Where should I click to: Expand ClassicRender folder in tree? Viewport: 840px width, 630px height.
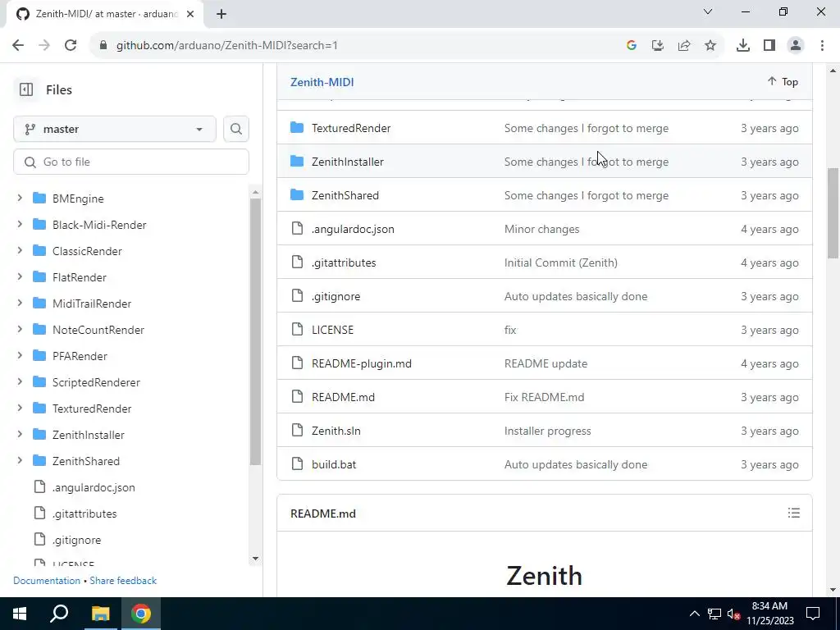coord(20,251)
